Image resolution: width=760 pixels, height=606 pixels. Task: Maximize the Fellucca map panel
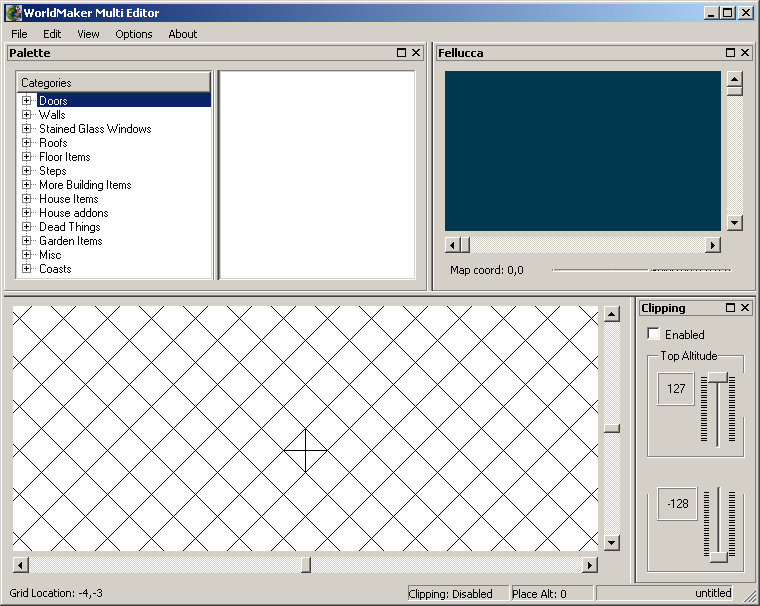click(x=730, y=53)
